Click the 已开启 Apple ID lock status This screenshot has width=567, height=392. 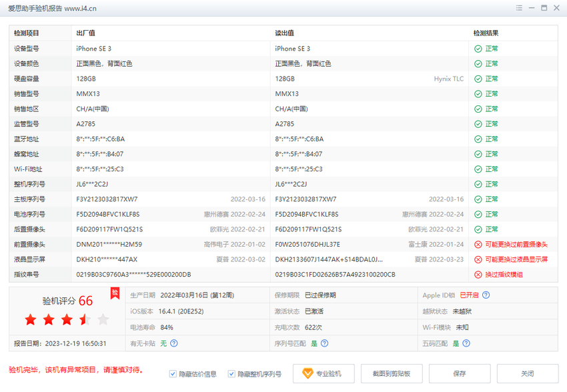(469, 295)
